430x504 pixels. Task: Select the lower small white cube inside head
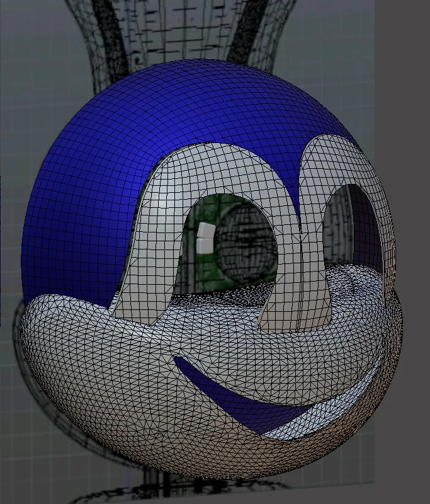click(205, 246)
